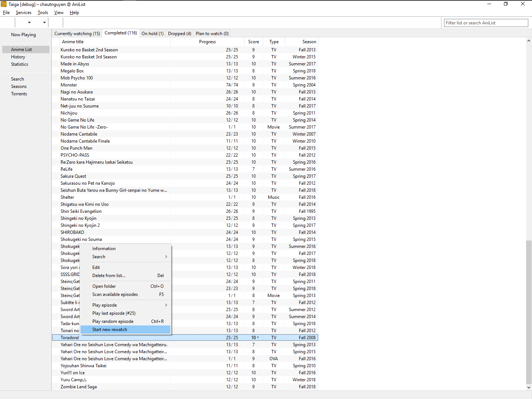Select Start new rewatch
The height and width of the screenshot is (399, 532).
[x=126, y=330]
